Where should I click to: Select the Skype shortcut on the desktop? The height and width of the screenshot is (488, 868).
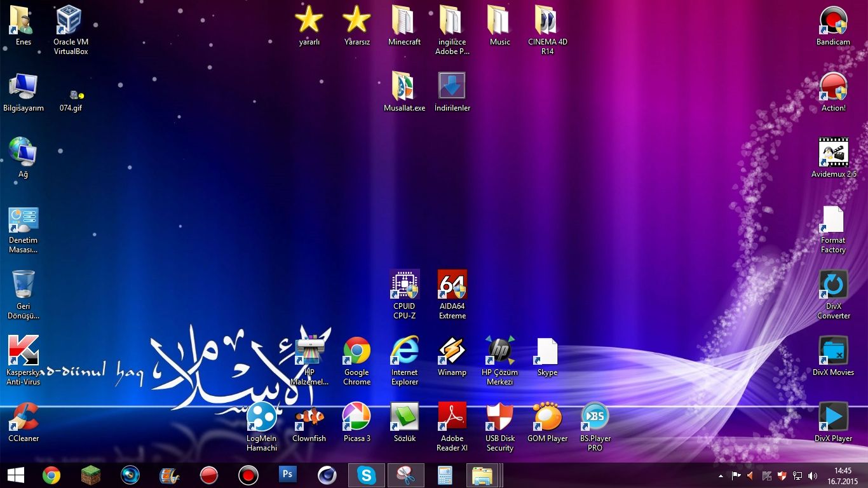[547, 356]
